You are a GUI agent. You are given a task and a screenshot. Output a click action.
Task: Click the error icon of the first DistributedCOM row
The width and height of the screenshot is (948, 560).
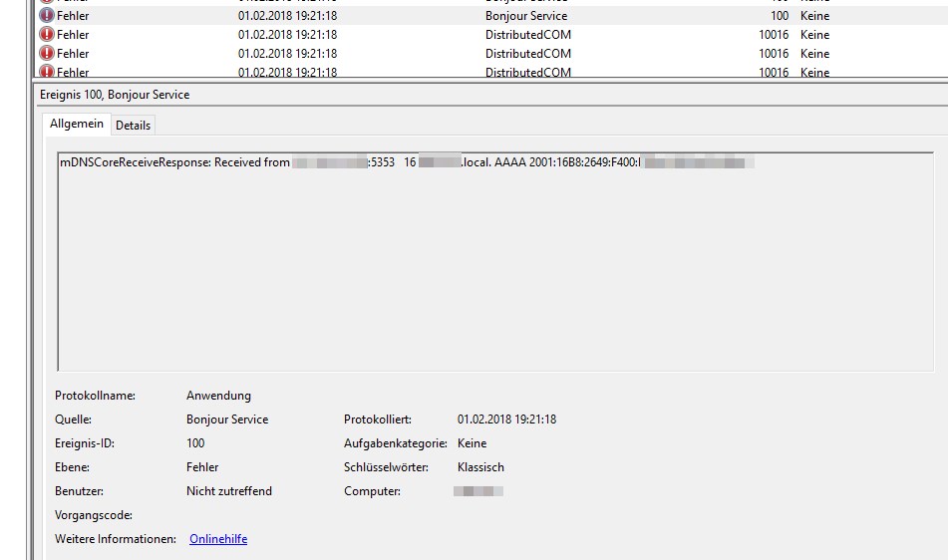tap(47, 35)
